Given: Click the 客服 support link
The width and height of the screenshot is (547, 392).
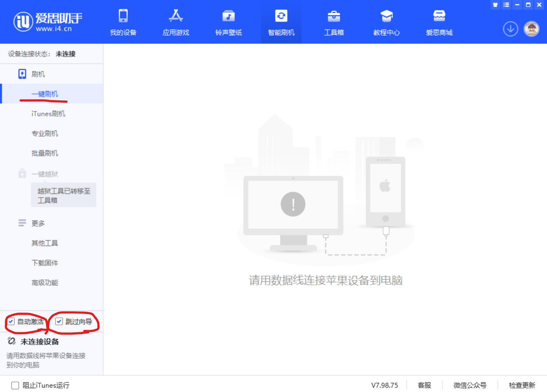Looking at the screenshot, I should coord(425,385).
